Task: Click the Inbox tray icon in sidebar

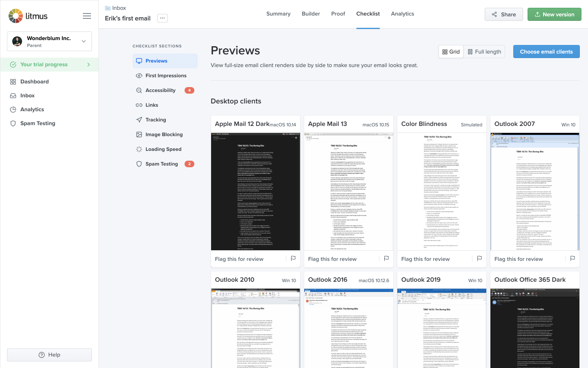Action: (x=13, y=96)
